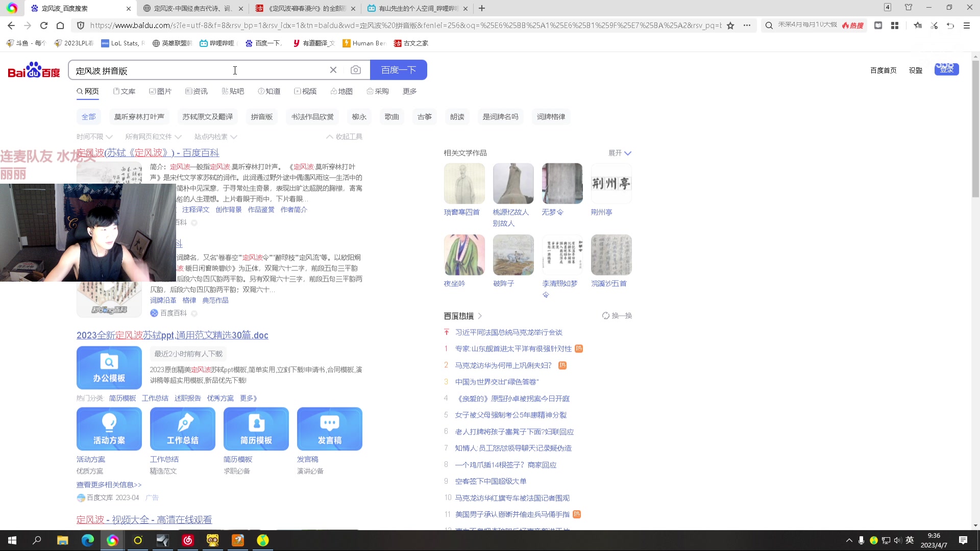Switch to the 图片 search tab
This screenshot has height=551, width=980.
(x=160, y=91)
